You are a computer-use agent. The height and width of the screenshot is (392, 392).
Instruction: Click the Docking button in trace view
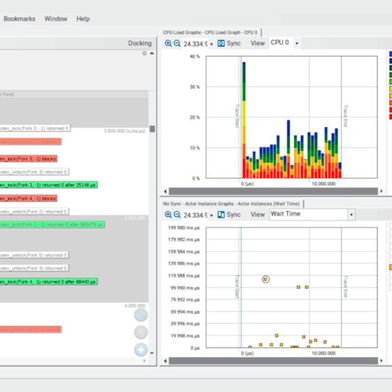[140, 43]
